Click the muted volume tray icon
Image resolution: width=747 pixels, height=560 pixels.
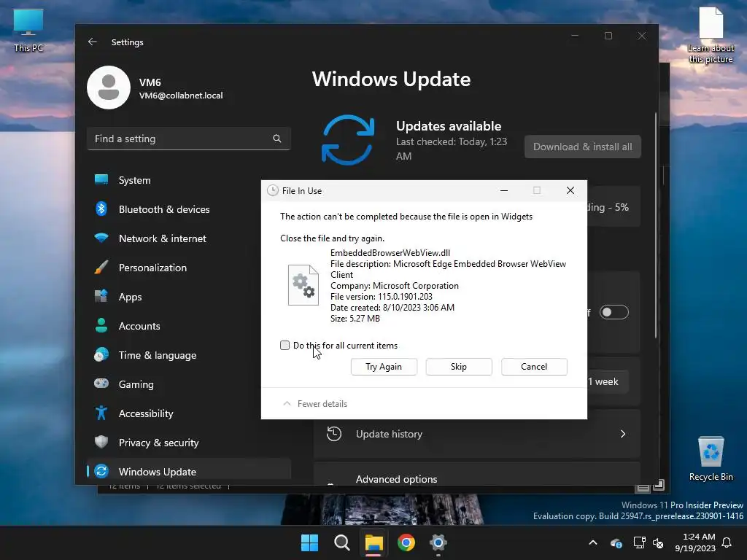click(x=659, y=542)
